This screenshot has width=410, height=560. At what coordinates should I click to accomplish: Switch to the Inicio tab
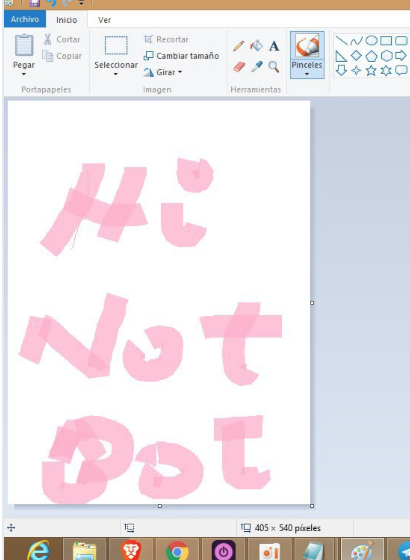click(67, 20)
